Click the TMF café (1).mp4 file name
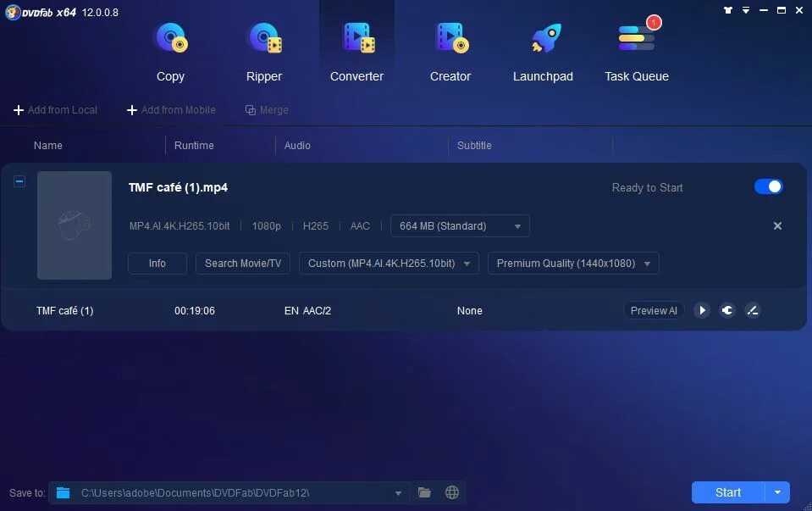812x511 pixels. [x=178, y=187]
